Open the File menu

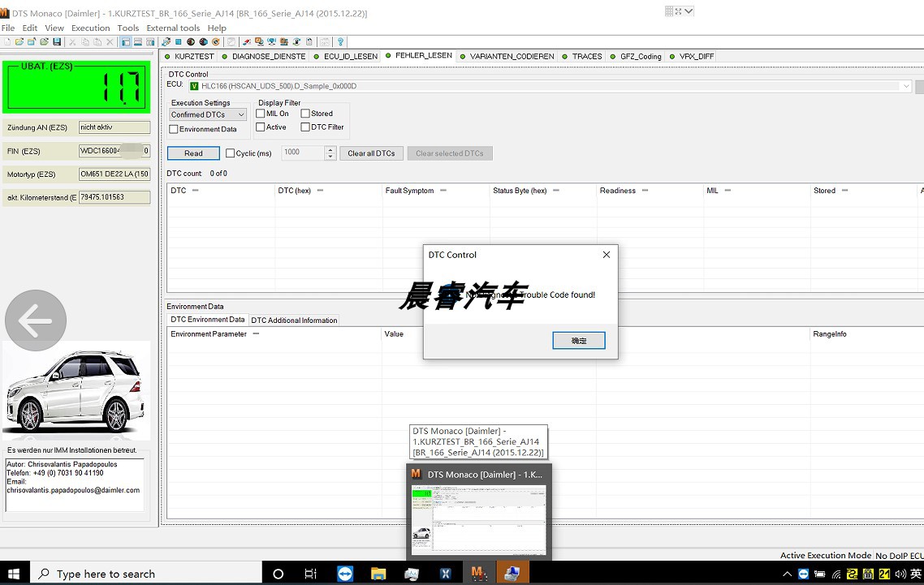(8, 28)
